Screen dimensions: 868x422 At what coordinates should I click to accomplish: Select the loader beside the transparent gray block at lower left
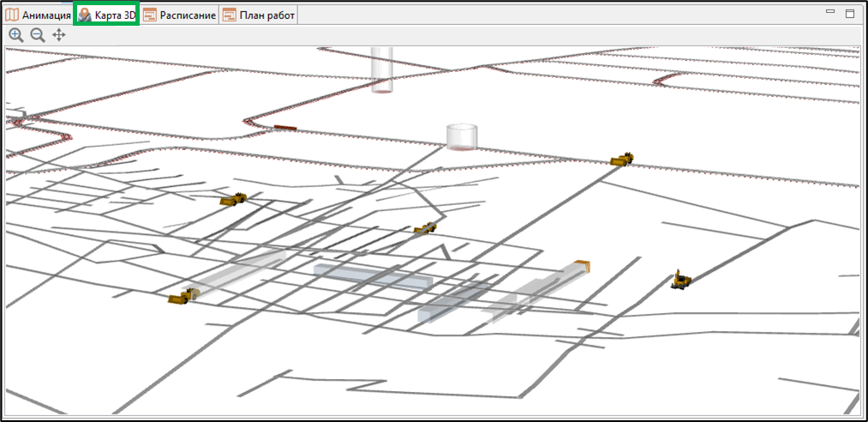[x=183, y=296]
